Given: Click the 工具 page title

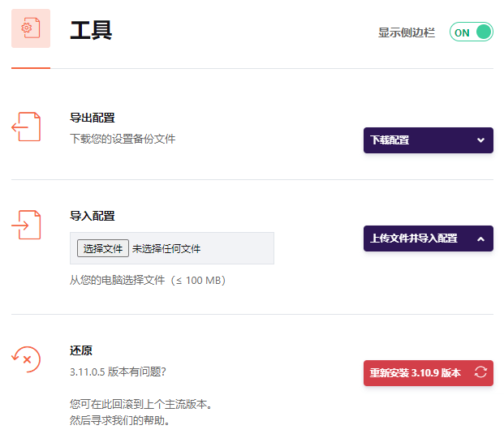Looking at the screenshot, I should (91, 31).
